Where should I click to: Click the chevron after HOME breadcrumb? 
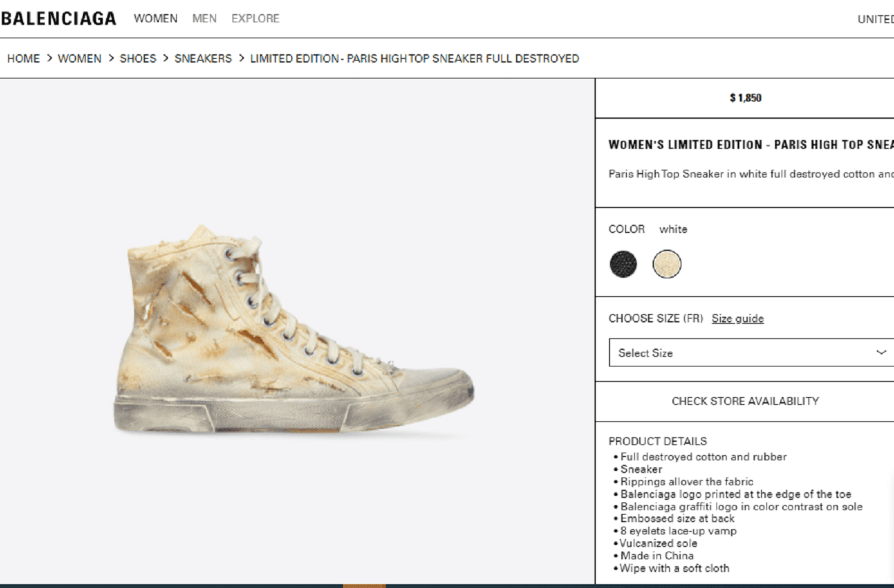pos(49,58)
